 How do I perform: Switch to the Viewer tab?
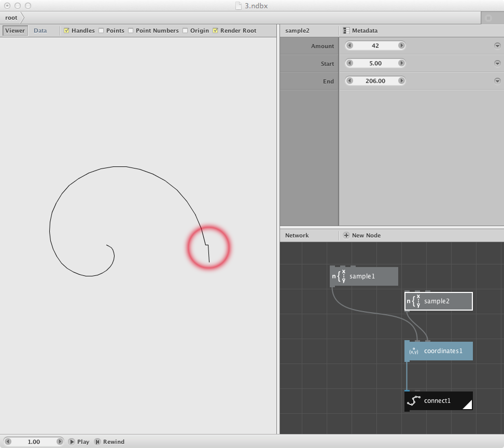point(15,31)
